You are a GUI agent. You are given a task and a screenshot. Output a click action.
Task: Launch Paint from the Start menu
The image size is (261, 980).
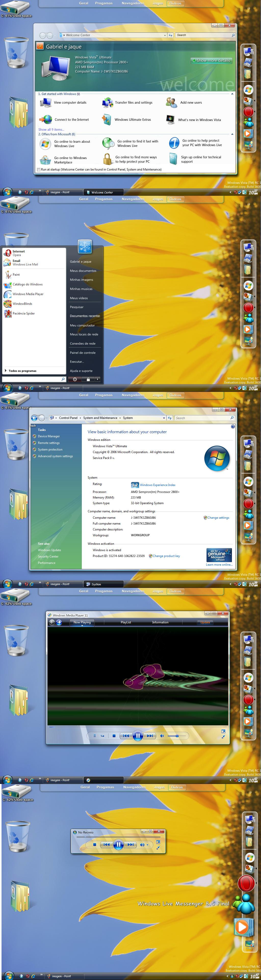click(16, 275)
